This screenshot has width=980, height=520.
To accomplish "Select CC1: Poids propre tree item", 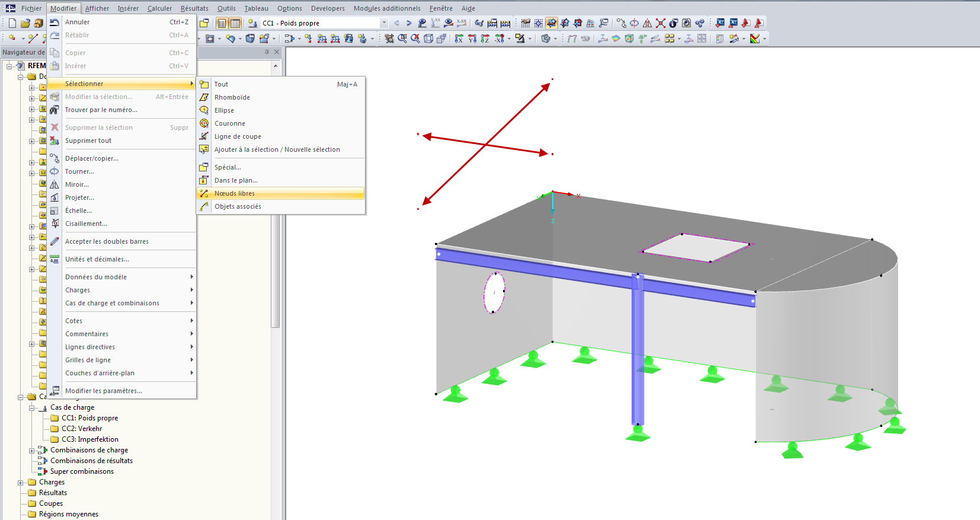I will 89,418.
